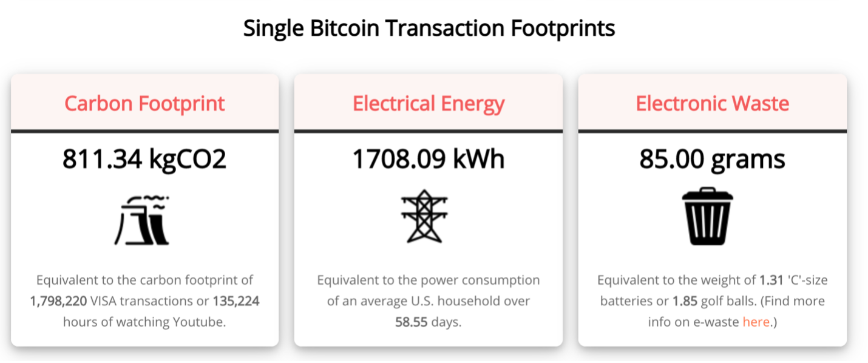Click the 'hours of watching Youtube' text
This screenshot has width=868, height=363.
point(144,322)
